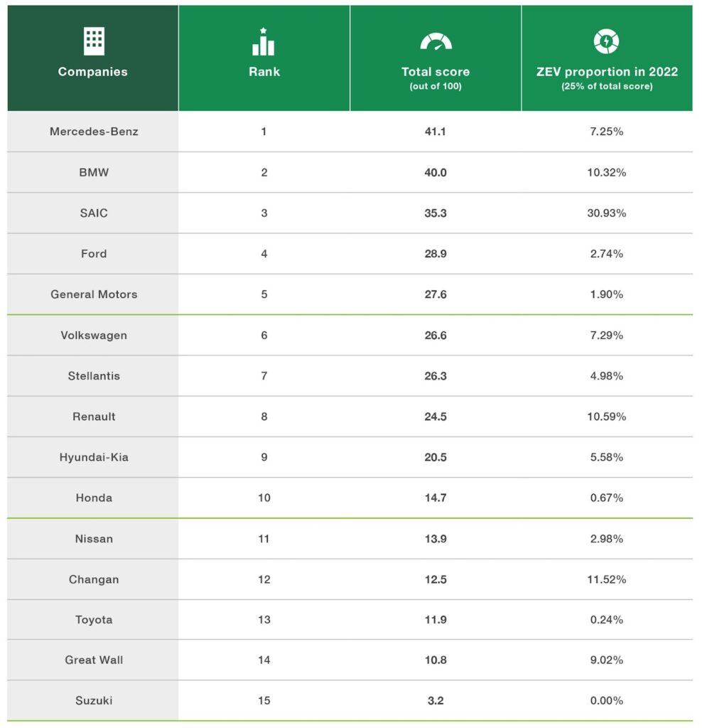Click the Total score column header

point(436,72)
